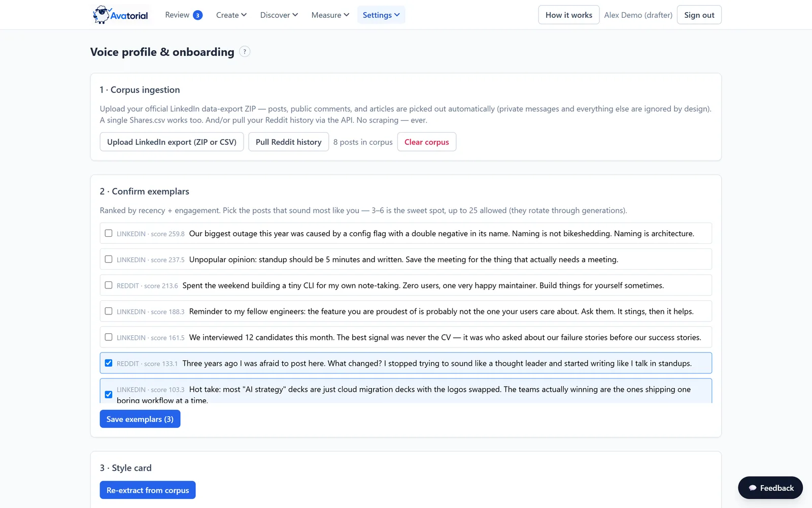The image size is (812, 508).
Task: Expand the Settings menu
Action: 381,15
